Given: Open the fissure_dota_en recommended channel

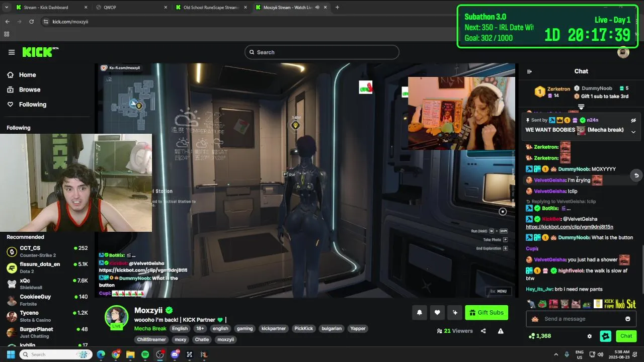Looking at the screenshot, I should (x=47, y=267).
